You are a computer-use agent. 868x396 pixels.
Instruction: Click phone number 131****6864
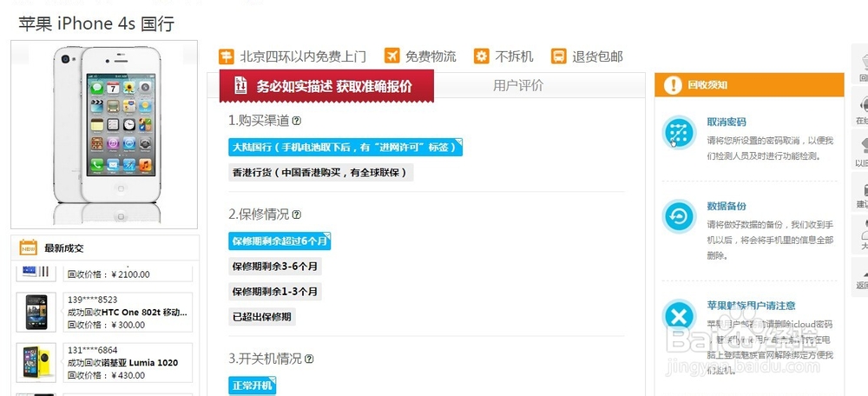coord(93,350)
